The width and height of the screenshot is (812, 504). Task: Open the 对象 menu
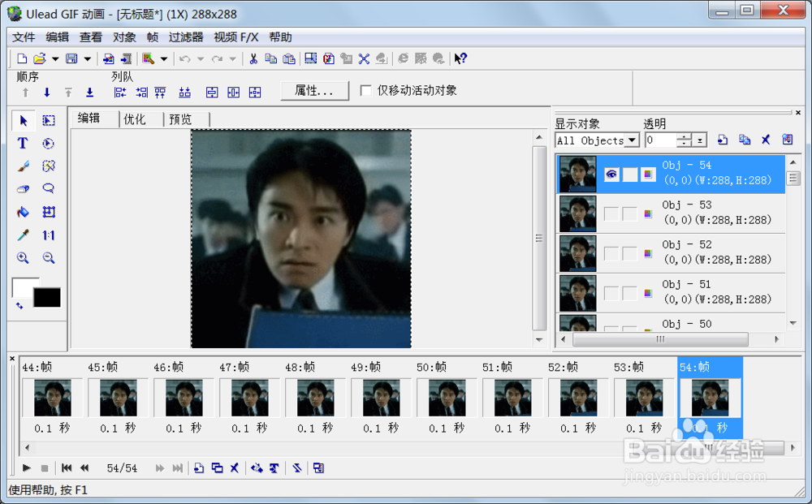pos(124,37)
